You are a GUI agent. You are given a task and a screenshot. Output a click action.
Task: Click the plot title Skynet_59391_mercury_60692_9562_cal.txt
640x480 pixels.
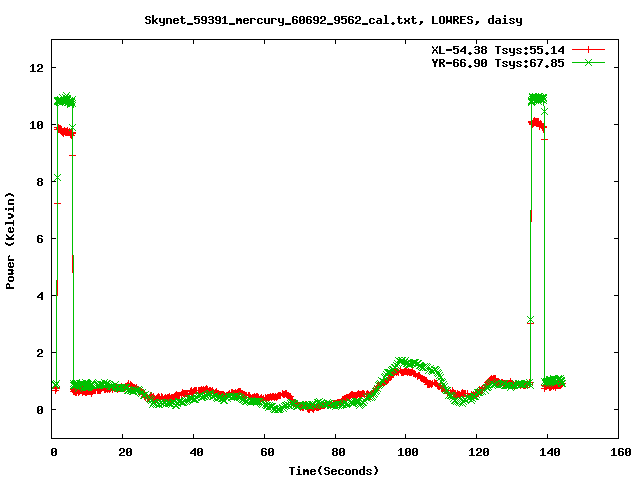coord(281,20)
